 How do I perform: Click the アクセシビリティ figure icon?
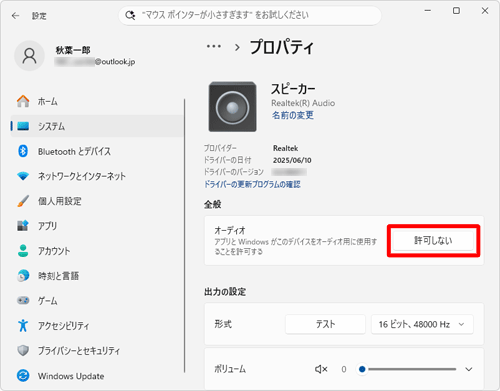coord(23,325)
